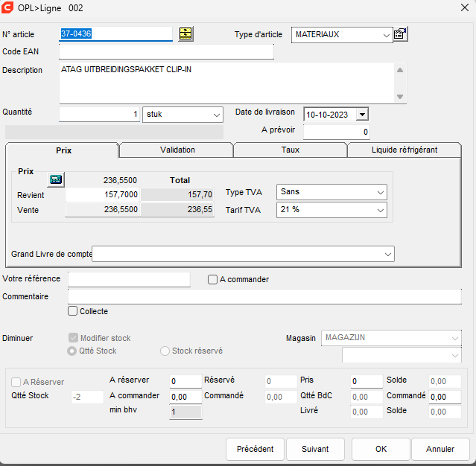Open article type properties icon
Image resolution: width=476 pixels, height=466 pixels.
[400, 34]
